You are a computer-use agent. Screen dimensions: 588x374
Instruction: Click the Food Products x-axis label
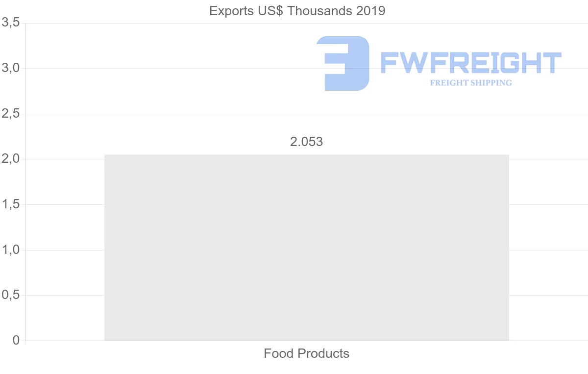coord(306,353)
